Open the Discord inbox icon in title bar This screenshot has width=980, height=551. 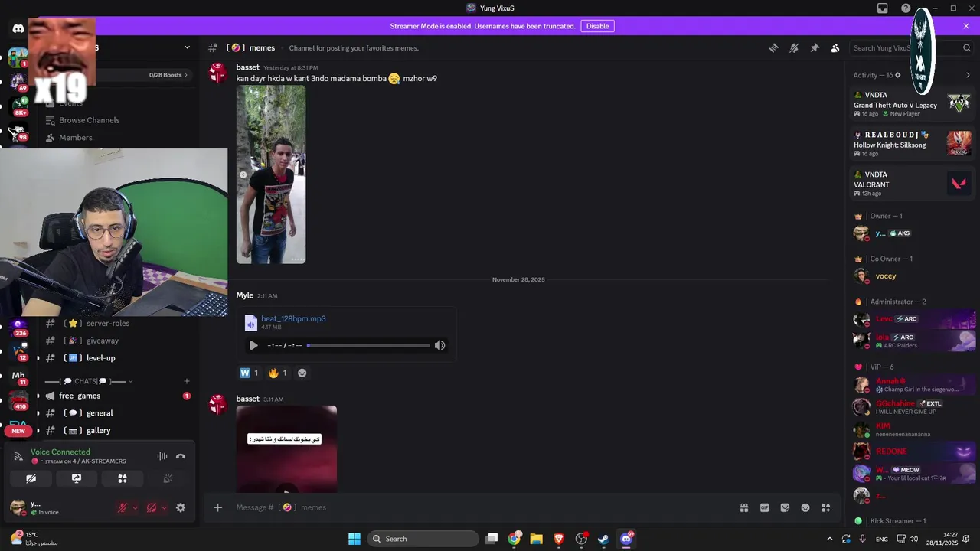click(883, 8)
